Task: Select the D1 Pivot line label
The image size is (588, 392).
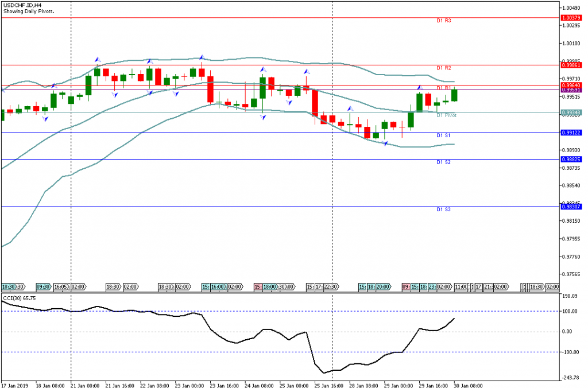Action: (x=446, y=115)
